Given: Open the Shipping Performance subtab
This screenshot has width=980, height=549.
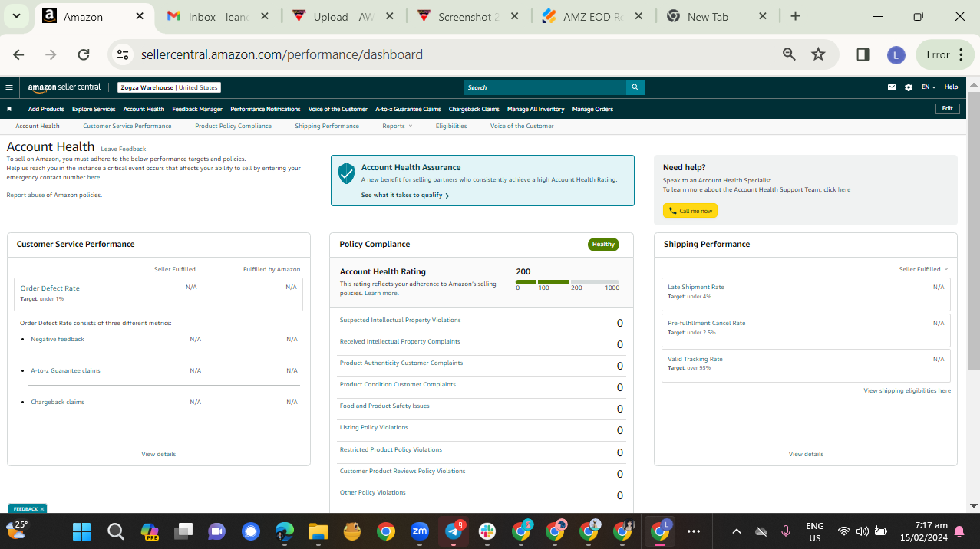Looking at the screenshot, I should coord(327,126).
